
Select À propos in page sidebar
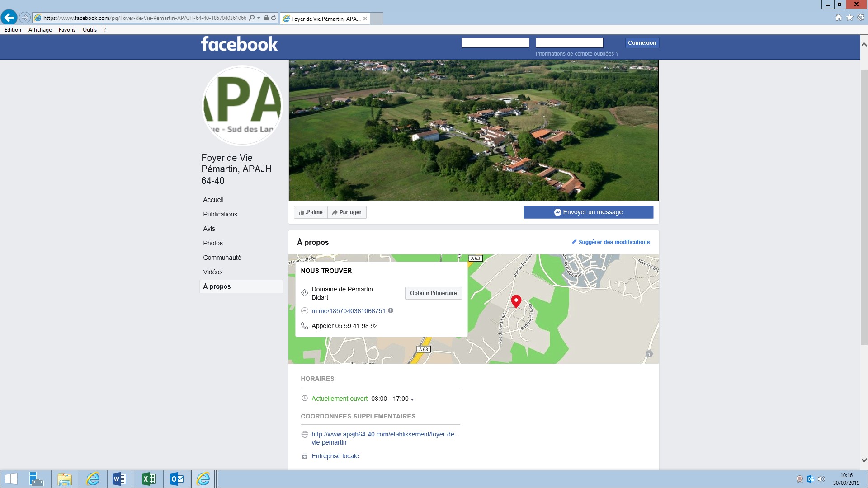(x=241, y=286)
